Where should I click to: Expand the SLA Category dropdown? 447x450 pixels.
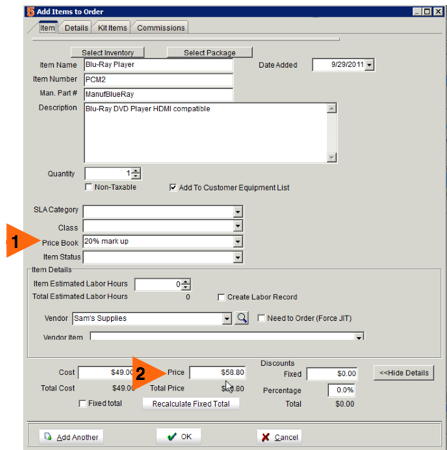click(238, 211)
